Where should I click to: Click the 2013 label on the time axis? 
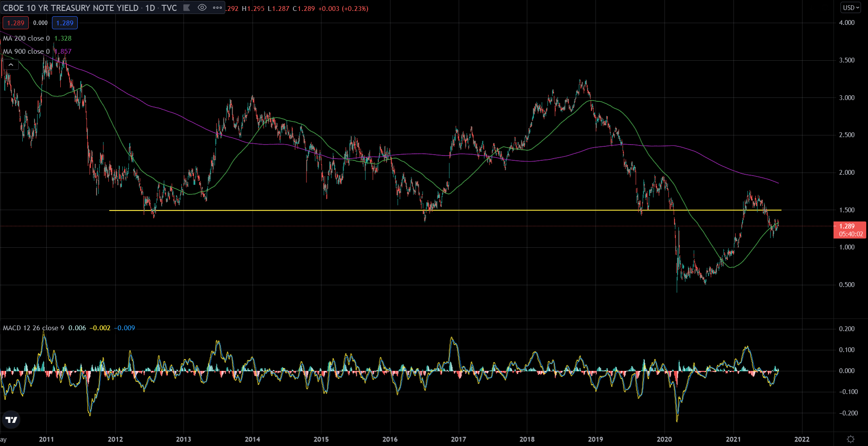pyautogui.click(x=183, y=439)
